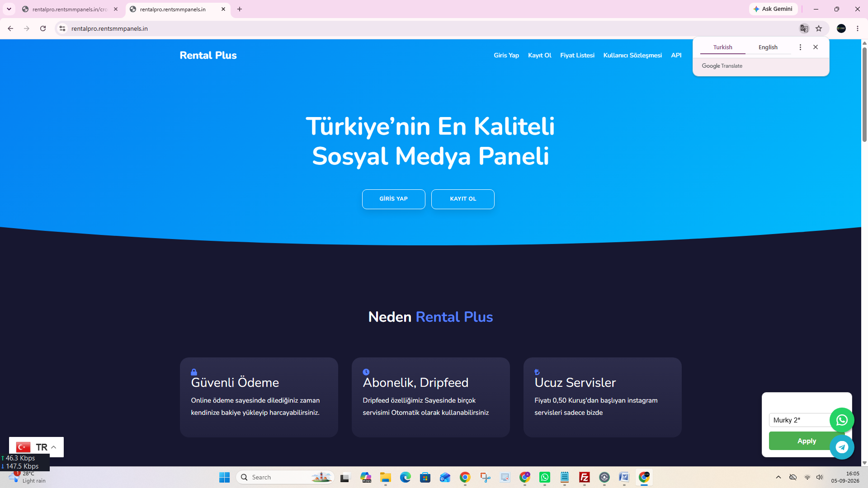Select Turkish in the Translate popup

tap(722, 47)
